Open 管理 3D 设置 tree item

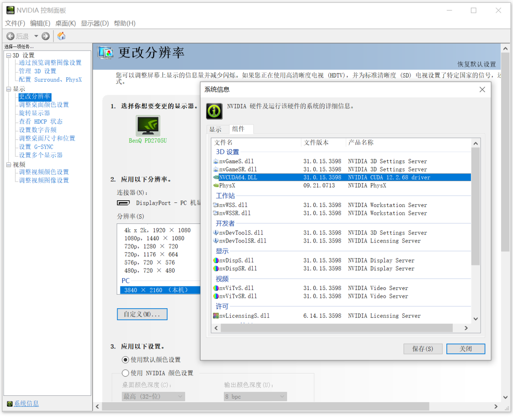tap(37, 71)
